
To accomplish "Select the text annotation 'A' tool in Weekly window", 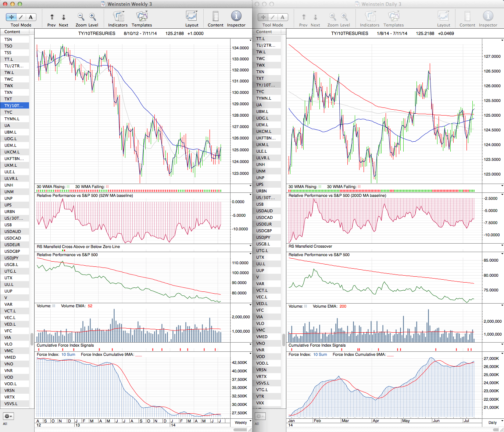I will point(31,17).
